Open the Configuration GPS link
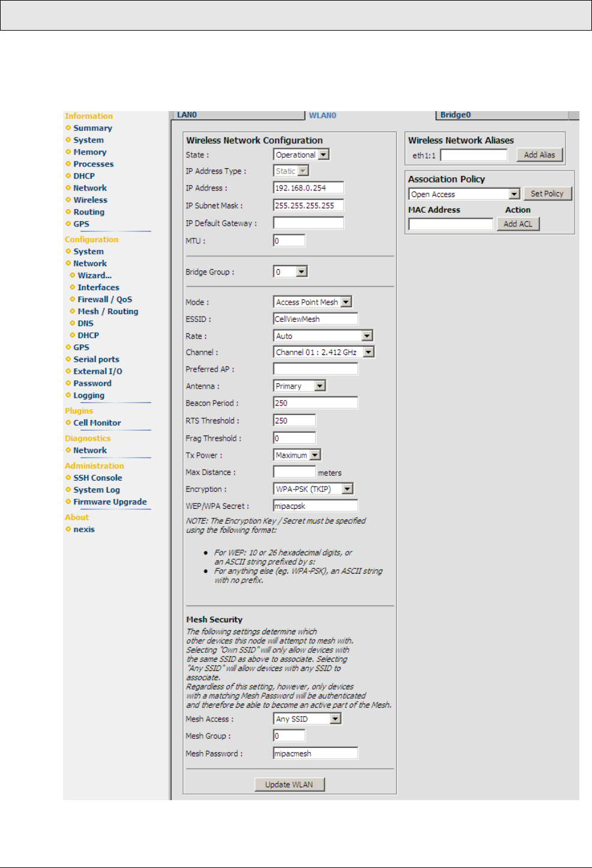 pos(81,347)
